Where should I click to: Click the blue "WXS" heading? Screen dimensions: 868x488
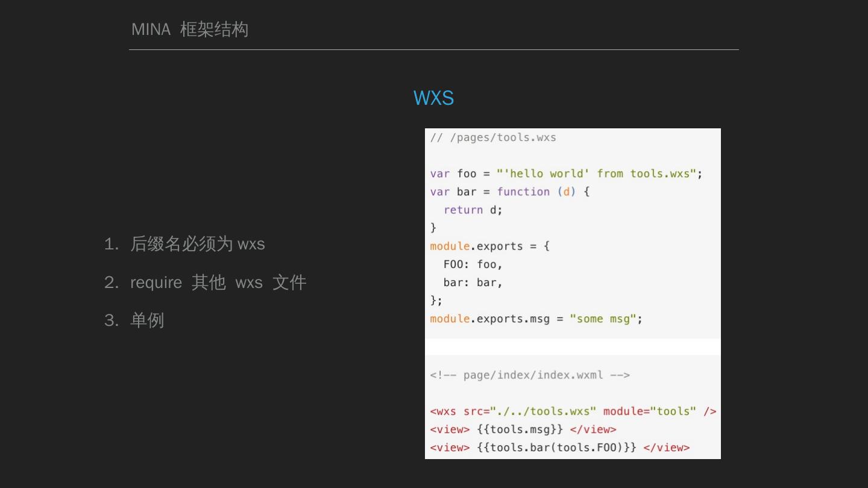coord(433,98)
